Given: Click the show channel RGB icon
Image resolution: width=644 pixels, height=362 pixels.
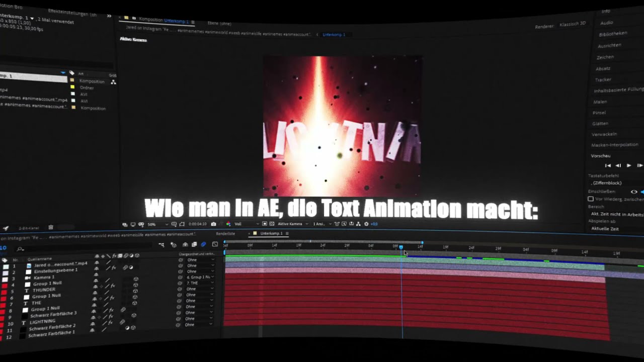Looking at the screenshot, I should tap(228, 224).
